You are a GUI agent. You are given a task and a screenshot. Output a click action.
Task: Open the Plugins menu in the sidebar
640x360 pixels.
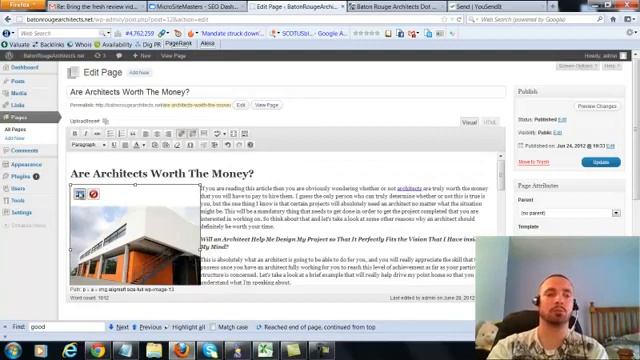[x=20, y=177]
